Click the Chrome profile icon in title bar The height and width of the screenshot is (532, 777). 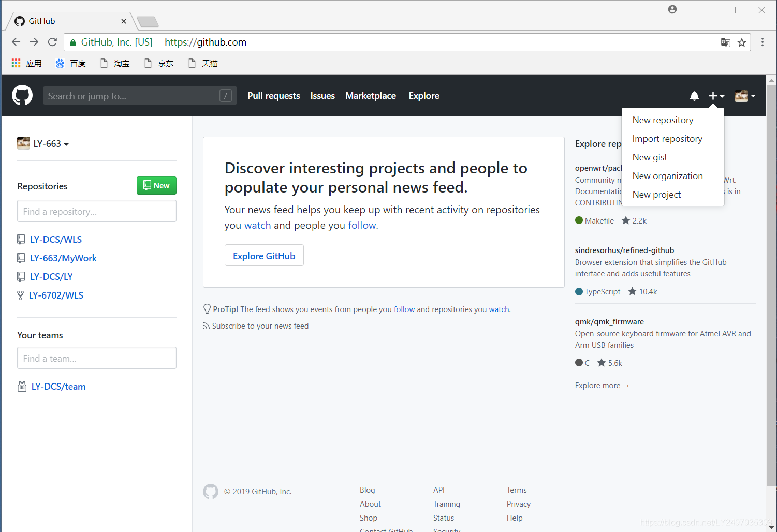[672, 9]
